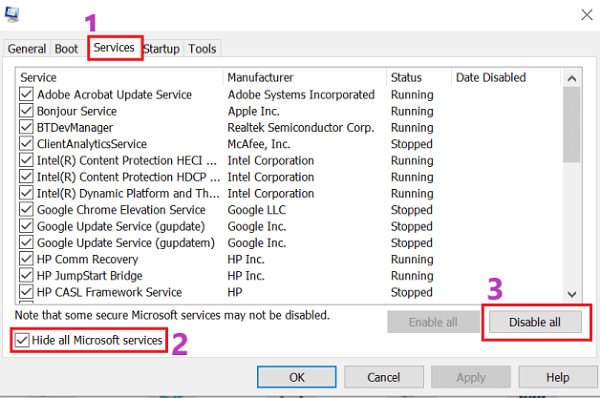600x398 pixels.
Task: Open the Tools tab
Action: point(202,49)
